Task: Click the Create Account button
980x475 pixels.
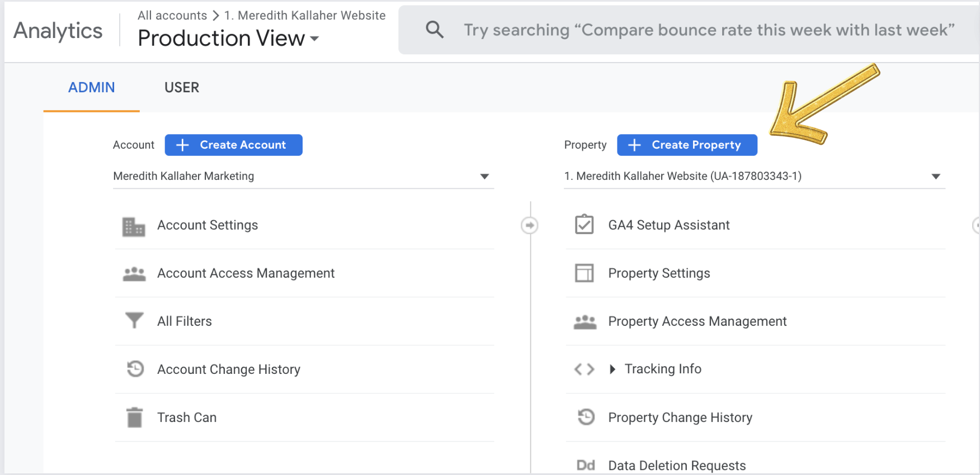Action: 234,145
